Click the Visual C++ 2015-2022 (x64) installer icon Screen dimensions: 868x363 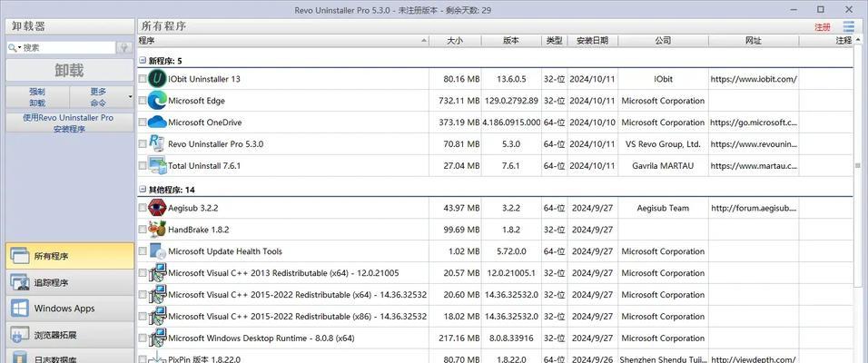[158, 294]
